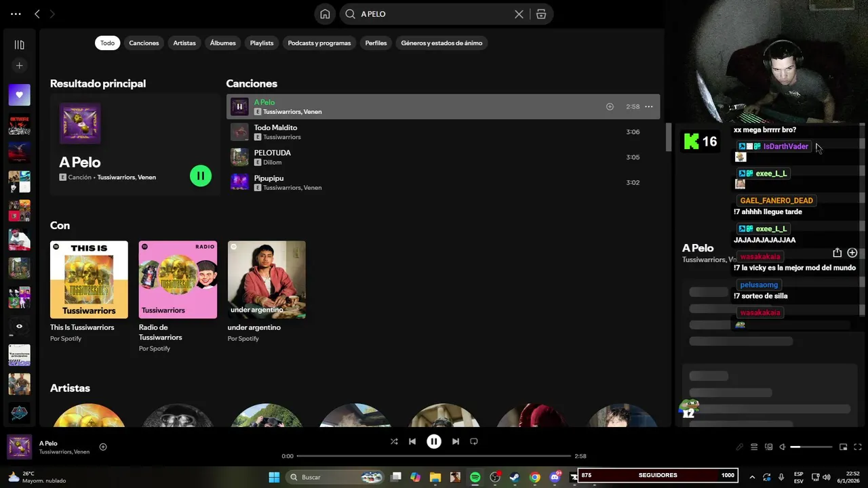Screen dimensions: 868x488
Task: Open Google Chrome from the taskbar
Action: click(535, 477)
